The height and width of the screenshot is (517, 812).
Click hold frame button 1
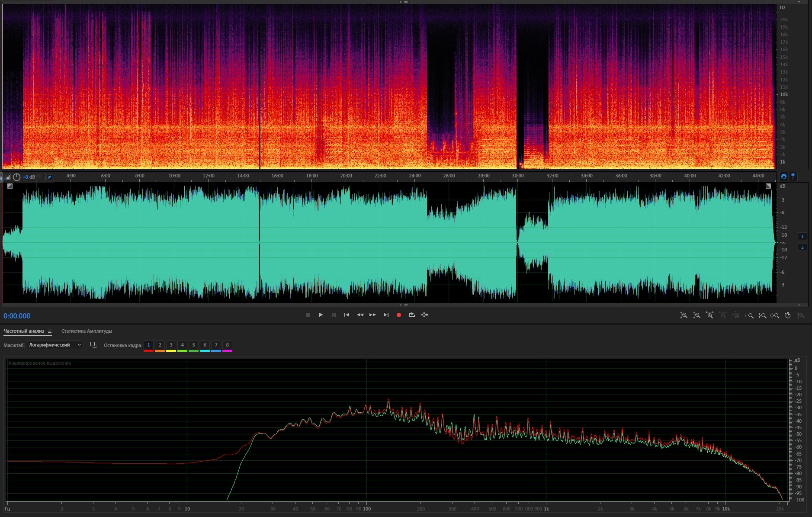pos(148,345)
